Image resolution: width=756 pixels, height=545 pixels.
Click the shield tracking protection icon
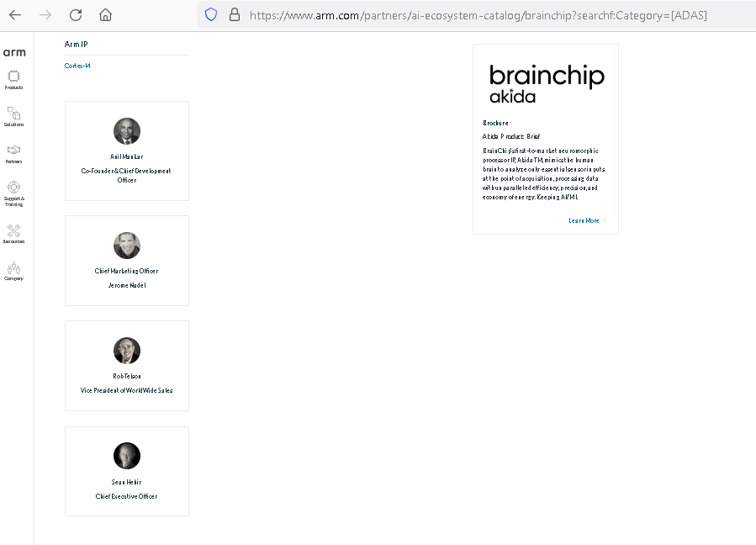coord(211,14)
